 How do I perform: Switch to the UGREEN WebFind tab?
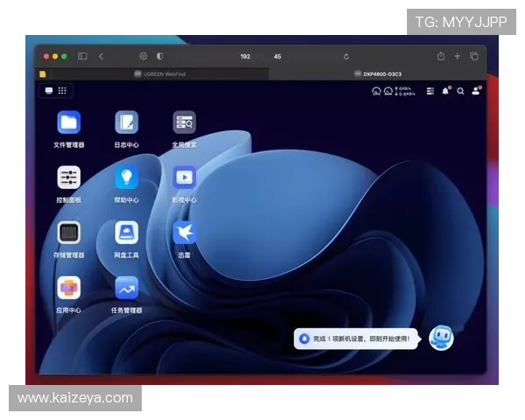159,74
